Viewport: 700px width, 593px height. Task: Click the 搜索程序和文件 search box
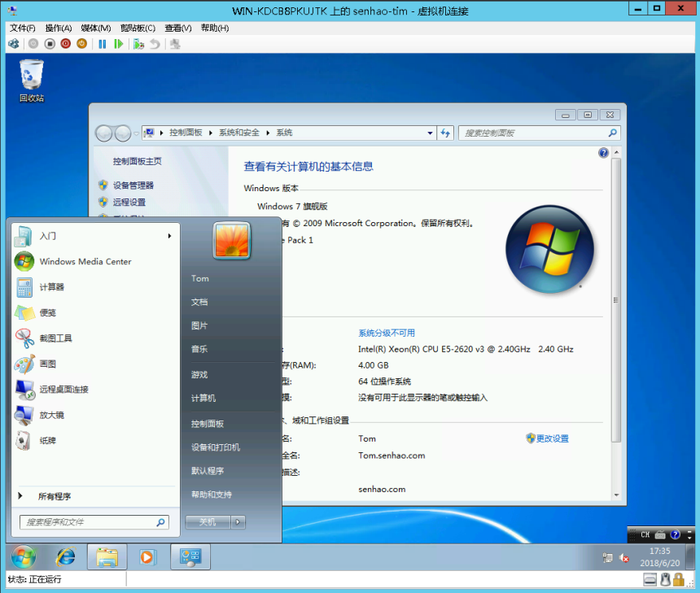tap(94, 521)
